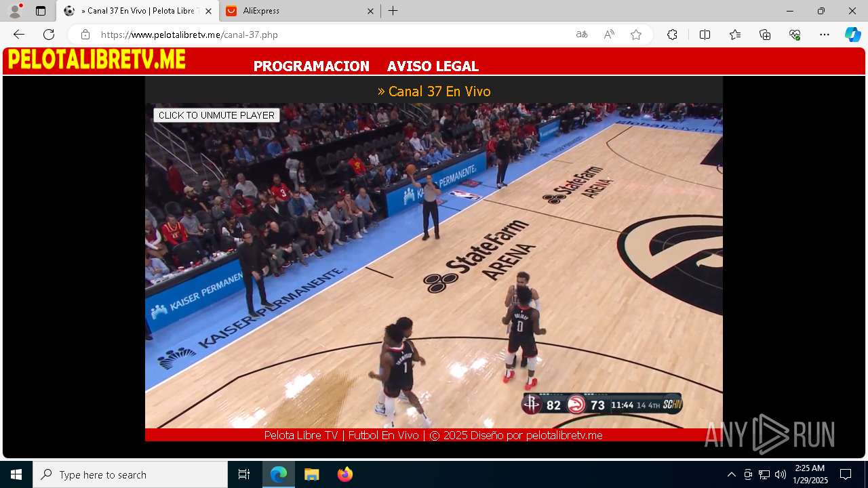This screenshot has width=868, height=488.
Task: Close the Canal 37 En Vivo tab
Action: [208, 11]
